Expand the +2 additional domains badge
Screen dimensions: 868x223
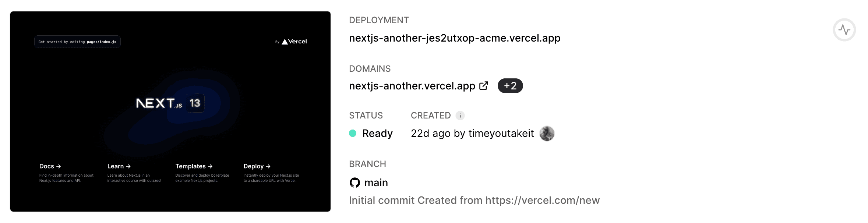click(x=510, y=86)
